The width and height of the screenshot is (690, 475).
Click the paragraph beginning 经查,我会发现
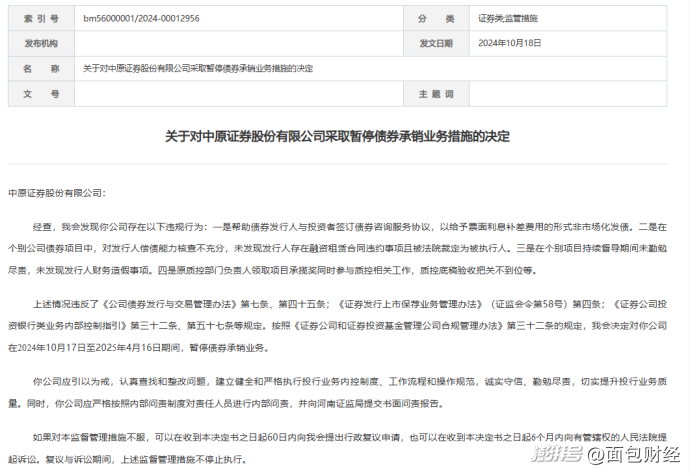(338, 248)
